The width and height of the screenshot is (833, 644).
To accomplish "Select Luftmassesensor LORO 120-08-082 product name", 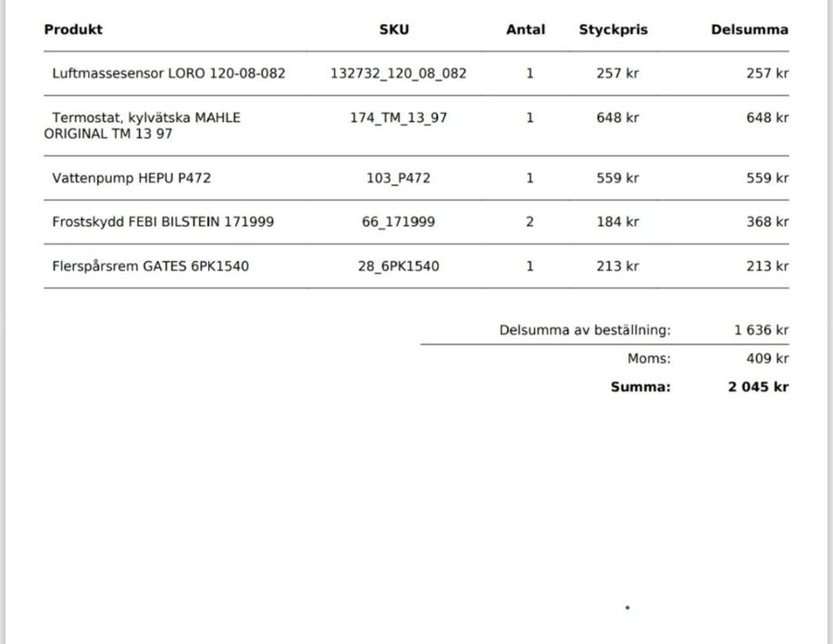I will click(168, 73).
